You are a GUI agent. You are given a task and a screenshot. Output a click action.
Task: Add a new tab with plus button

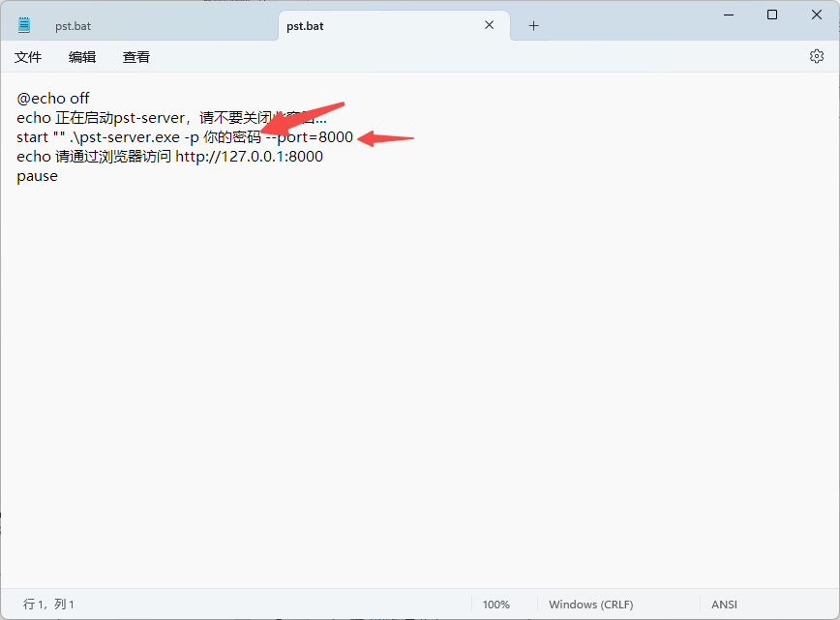tap(533, 26)
